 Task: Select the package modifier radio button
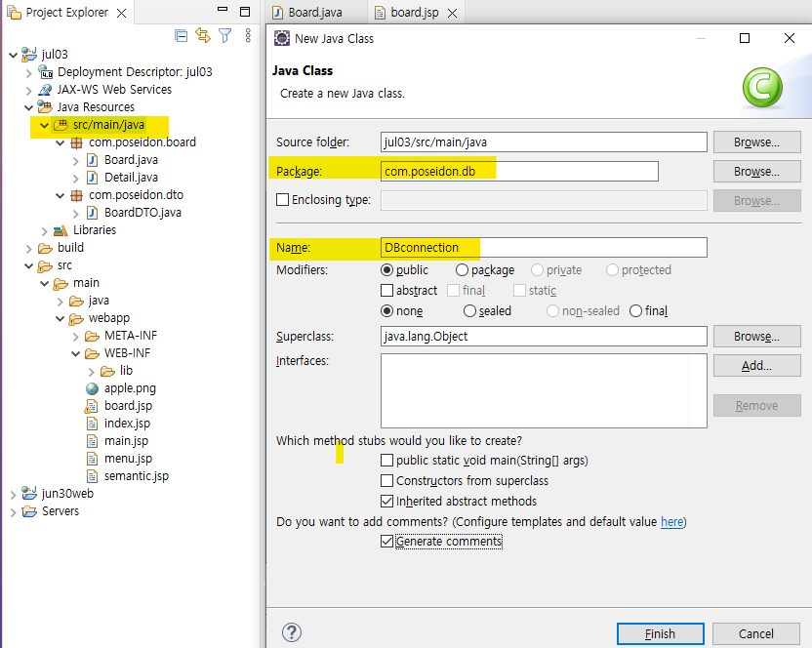462,270
